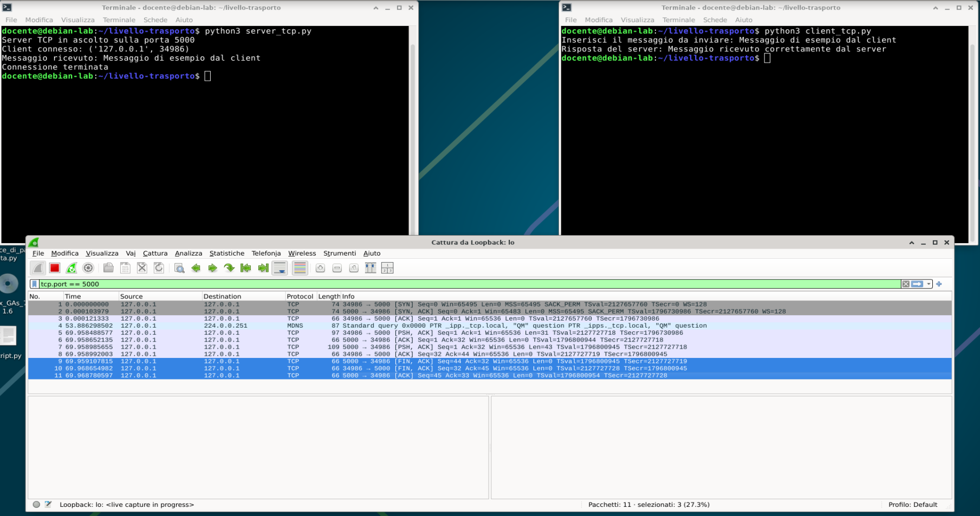Open Terminale menu in right terminal
The width and height of the screenshot is (980, 516).
point(679,20)
